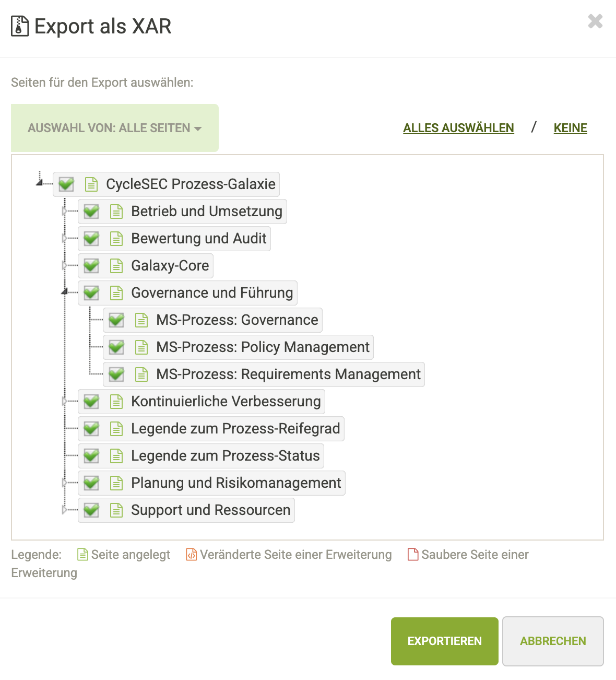
Task: Click page icon beside Bewertung und Audit
Action: (x=116, y=239)
